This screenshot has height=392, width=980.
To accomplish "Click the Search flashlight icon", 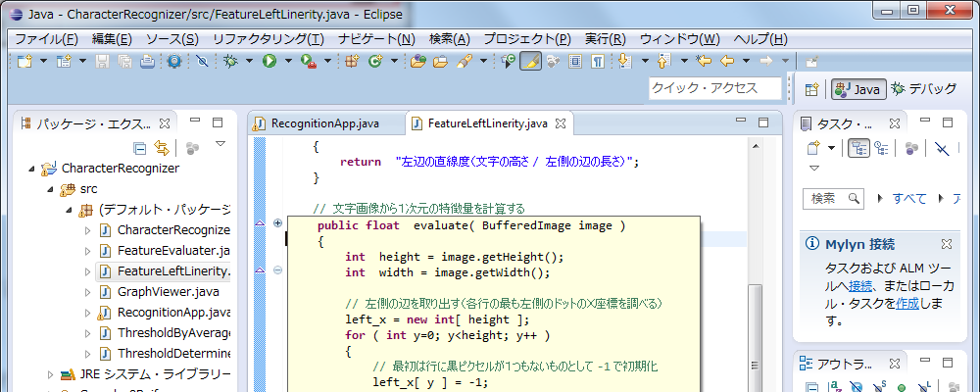I will point(464,61).
